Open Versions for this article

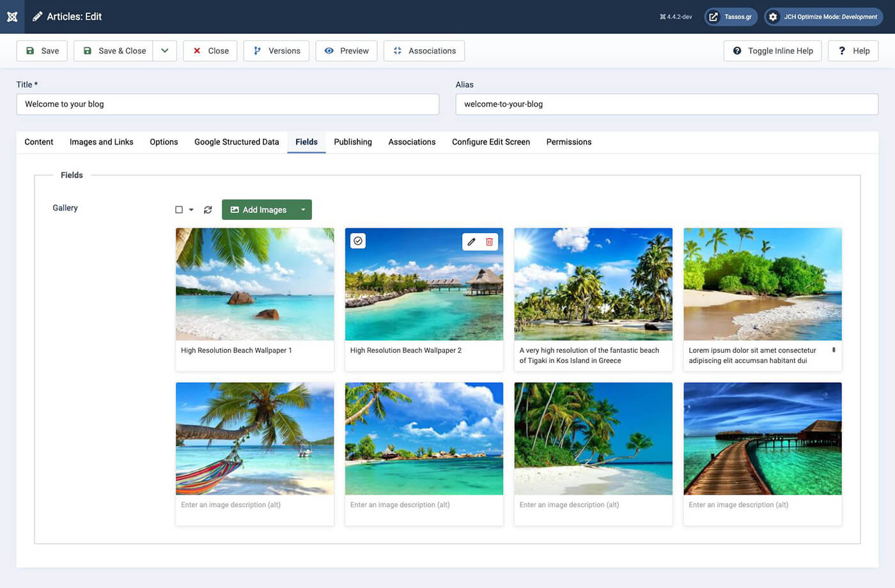[x=276, y=50]
